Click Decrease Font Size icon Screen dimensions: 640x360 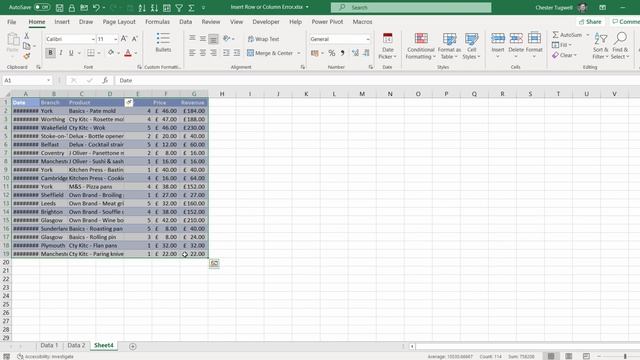click(134, 39)
